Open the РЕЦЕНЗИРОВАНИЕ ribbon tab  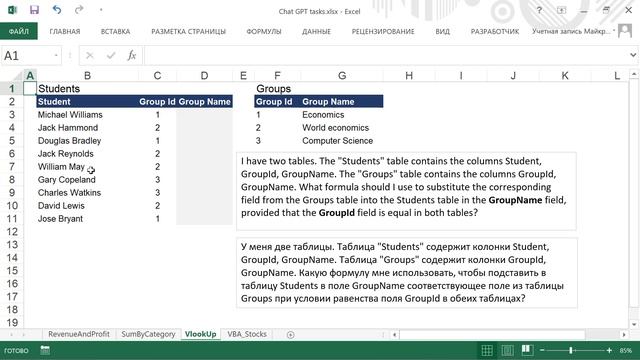pyautogui.click(x=383, y=31)
